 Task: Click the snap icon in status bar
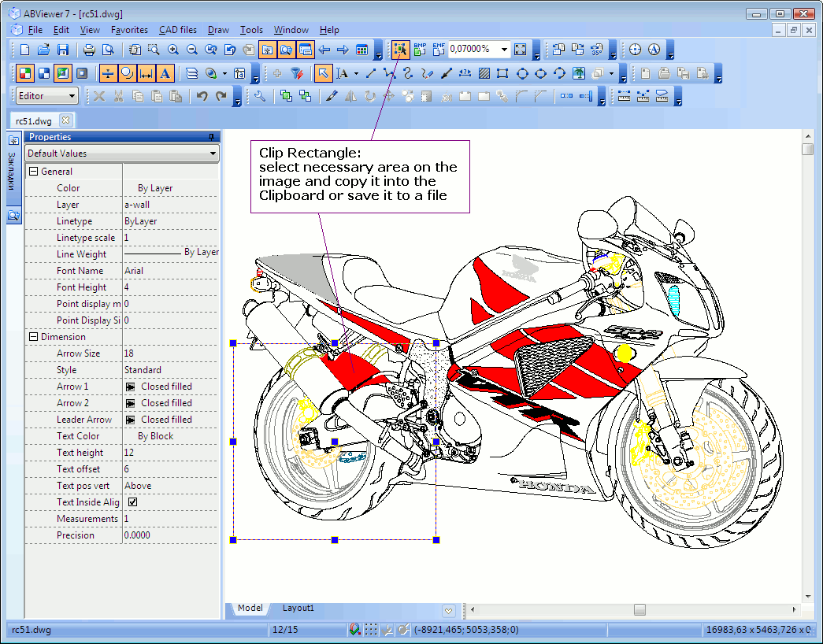point(355,629)
